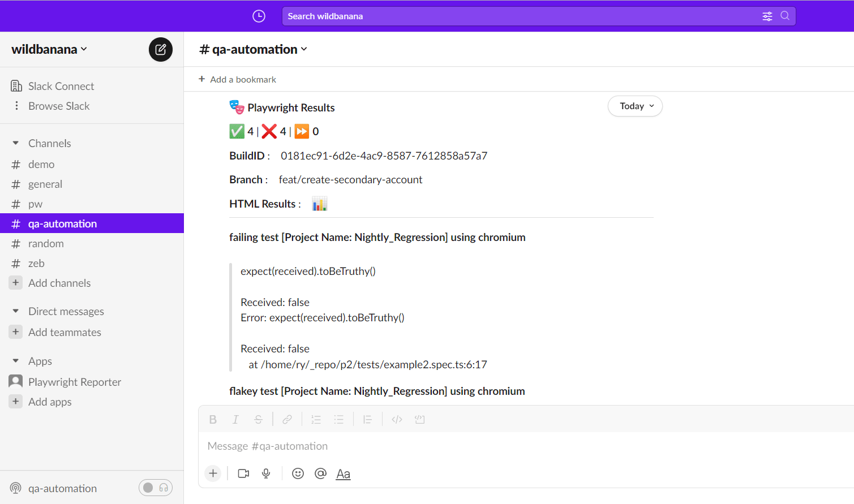Insert a bulleted list
This screenshot has height=504, width=854.
tap(338, 419)
